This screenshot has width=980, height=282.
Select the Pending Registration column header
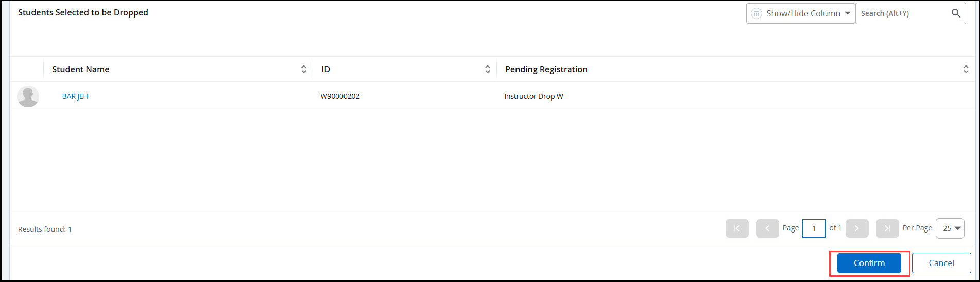coord(546,69)
